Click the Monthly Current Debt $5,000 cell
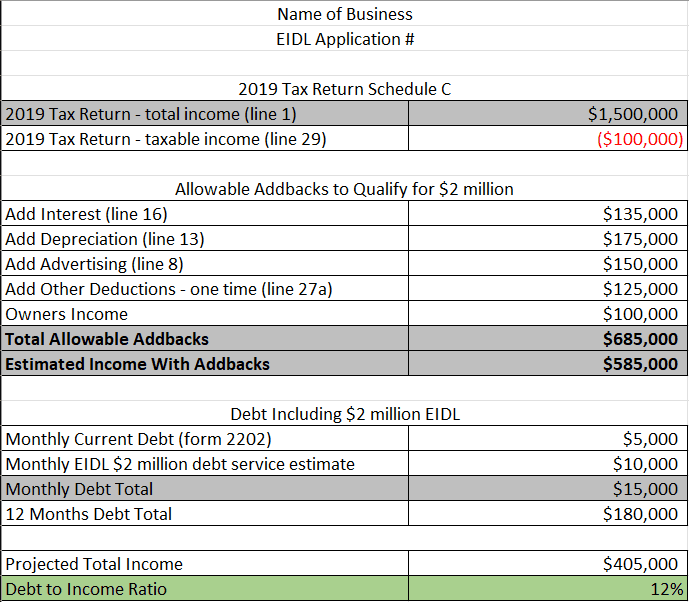The width and height of the screenshot is (689, 602). pos(548,439)
